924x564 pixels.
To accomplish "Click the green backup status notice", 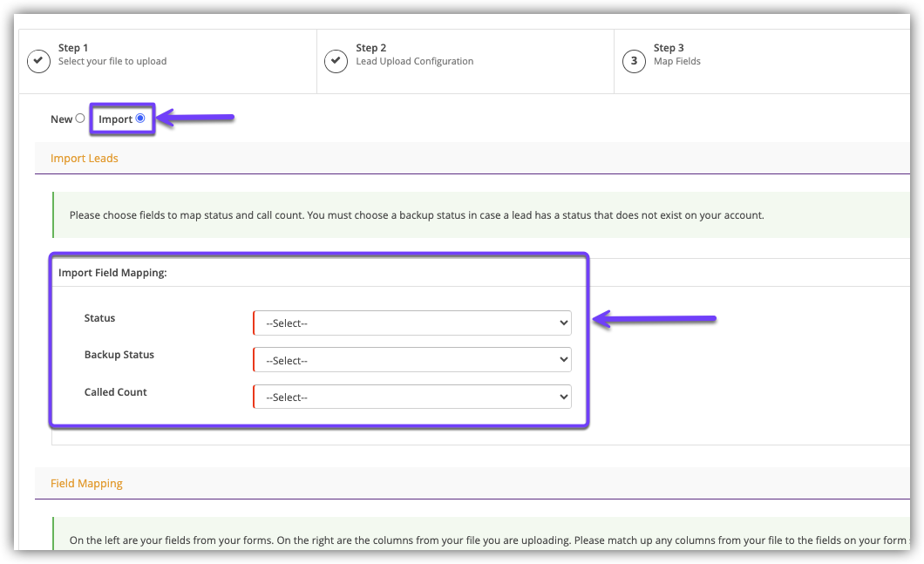I will (x=416, y=215).
